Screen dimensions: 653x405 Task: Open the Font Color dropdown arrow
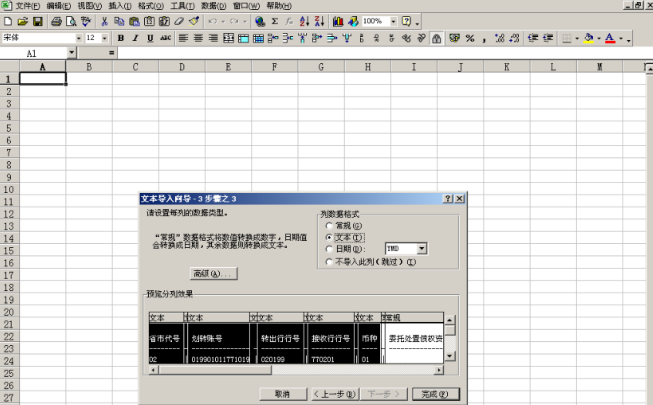[621, 38]
